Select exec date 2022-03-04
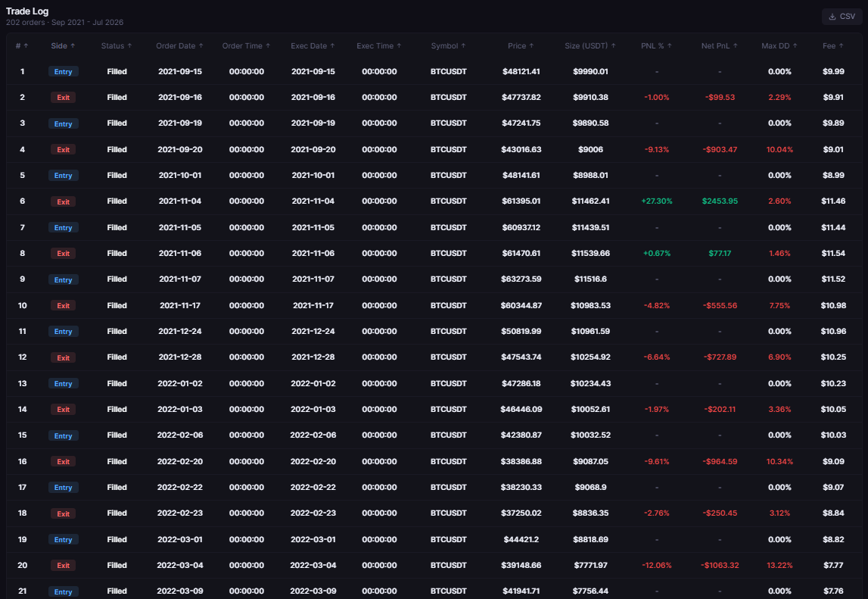 pyautogui.click(x=313, y=565)
